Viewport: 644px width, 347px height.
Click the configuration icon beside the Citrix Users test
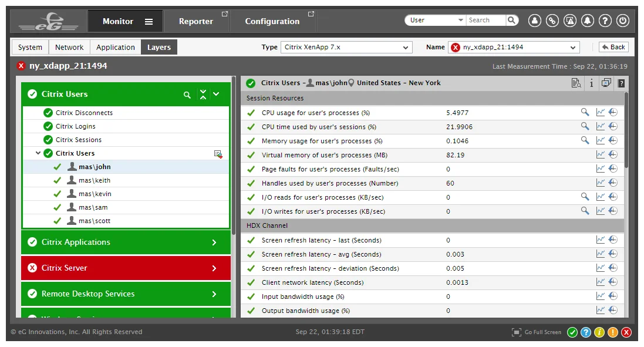pyautogui.click(x=218, y=154)
